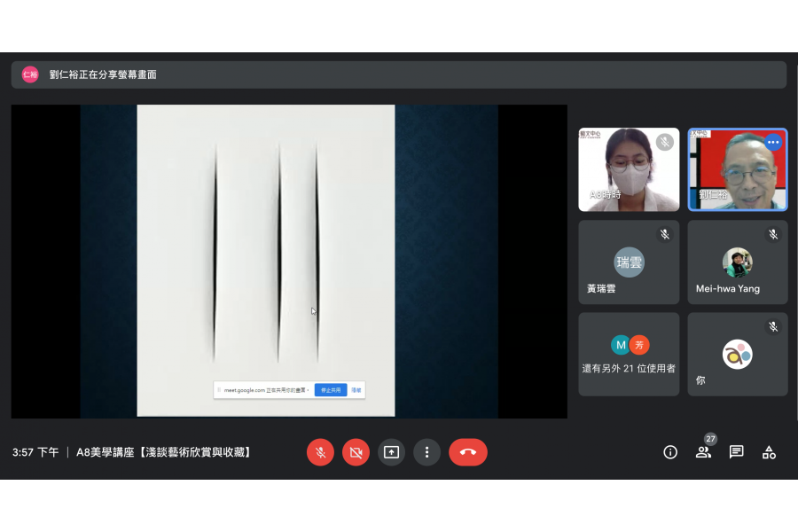Click your own 你 participant tile

(x=738, y=355)
